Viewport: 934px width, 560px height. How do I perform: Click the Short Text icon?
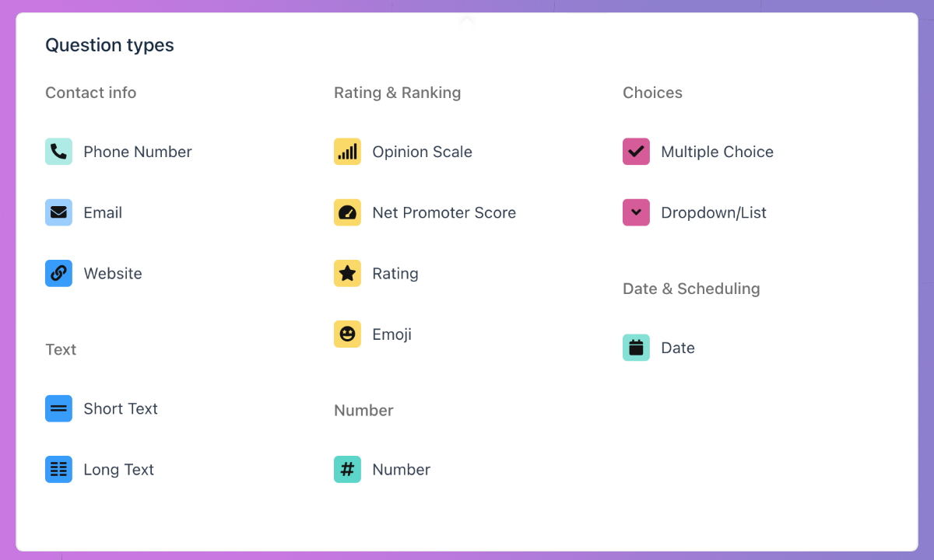pos(58,408)
